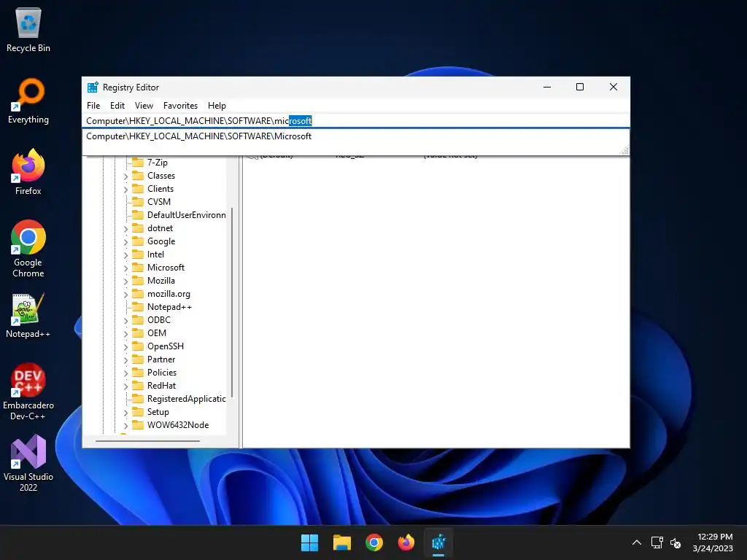Select the Mozilla key

[161, 281]
